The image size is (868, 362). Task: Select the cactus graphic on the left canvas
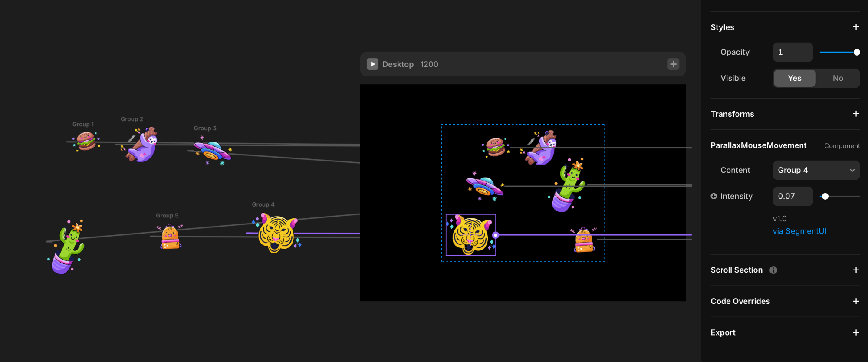tap(67, 247)
